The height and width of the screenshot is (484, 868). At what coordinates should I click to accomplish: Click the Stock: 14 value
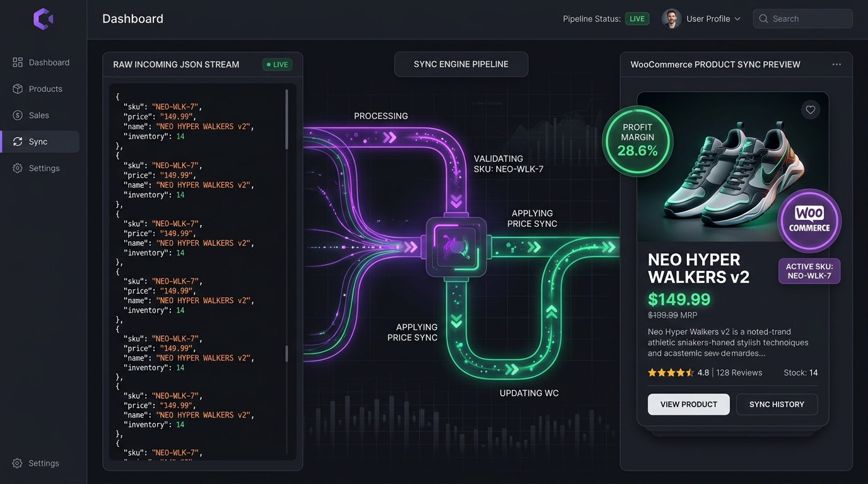801,372
